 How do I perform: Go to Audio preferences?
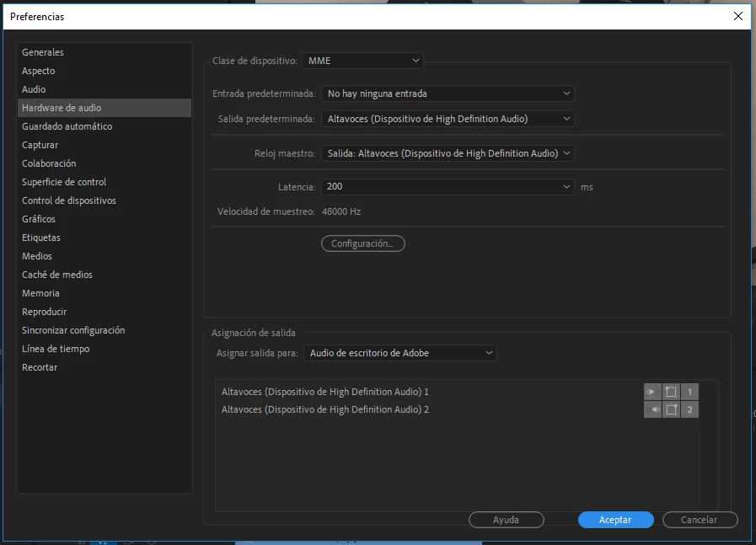point(105,89)
